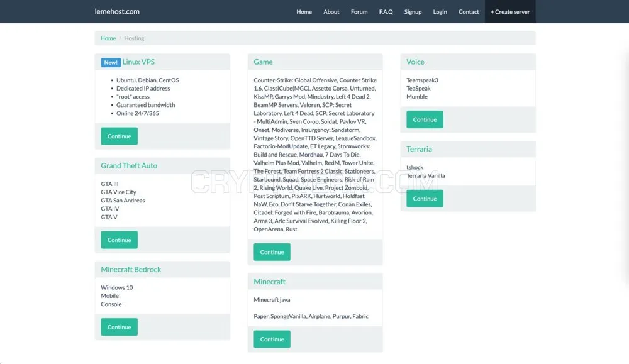Click Continue in the Terraria card

coord(425,199)
